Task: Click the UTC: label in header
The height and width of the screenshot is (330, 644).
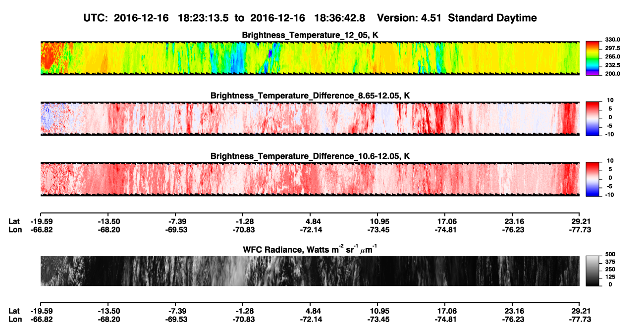Action: point(97,18)
